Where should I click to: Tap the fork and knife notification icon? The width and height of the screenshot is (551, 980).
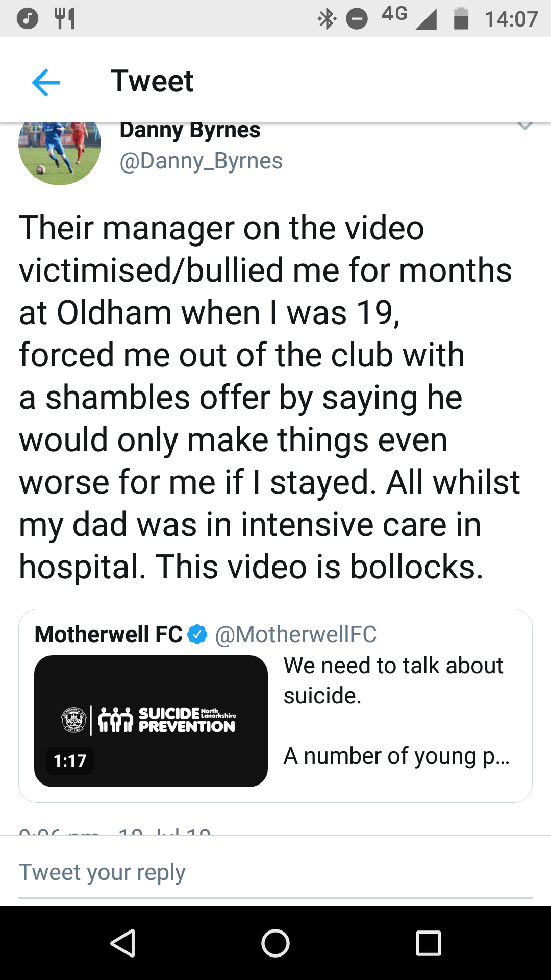(x=65, y=19)
